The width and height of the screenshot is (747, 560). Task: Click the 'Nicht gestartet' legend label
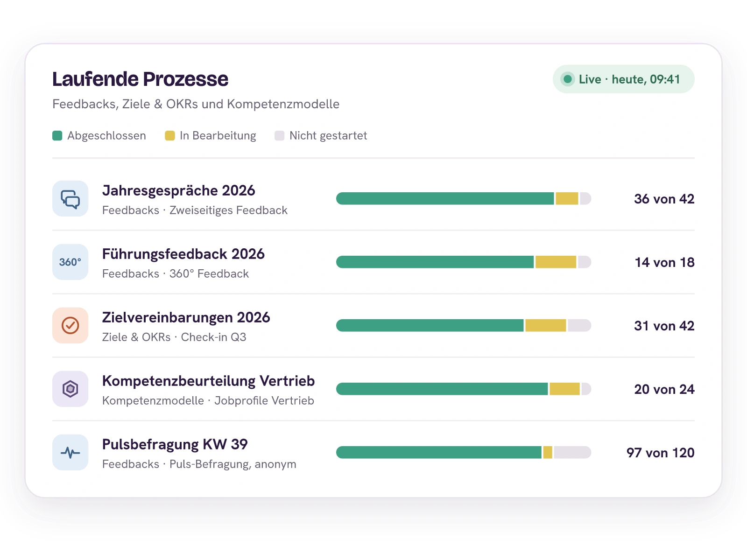click(328, 136)
